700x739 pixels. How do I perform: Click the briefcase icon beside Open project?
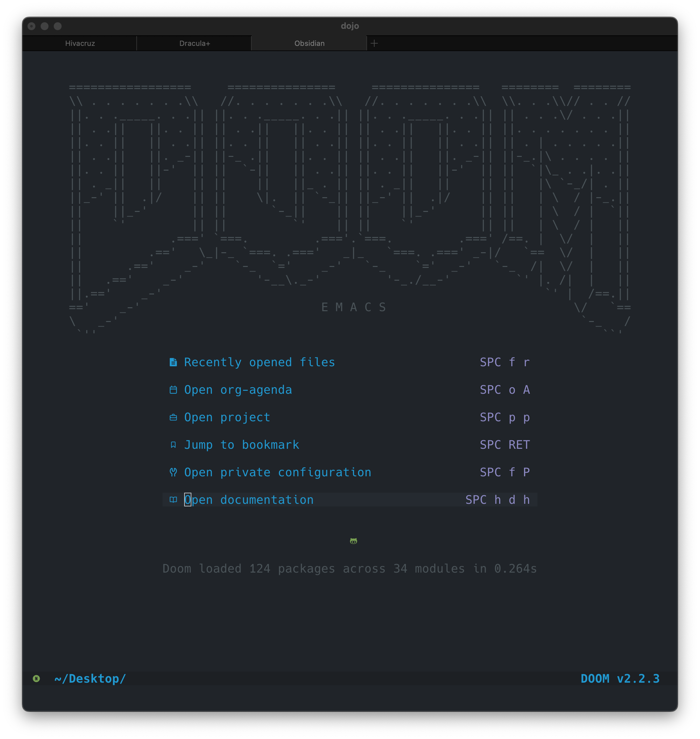point(173,417)
